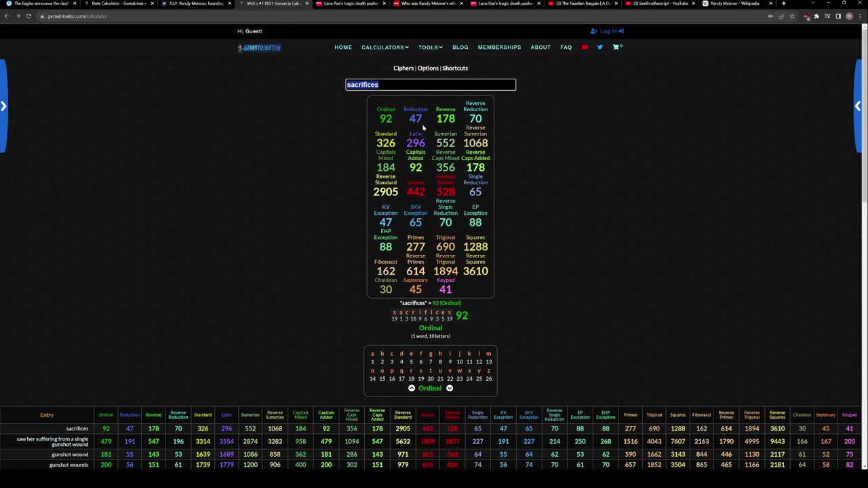
Task: Select the Trigonal value 690
Action: (x=446, y=247)
